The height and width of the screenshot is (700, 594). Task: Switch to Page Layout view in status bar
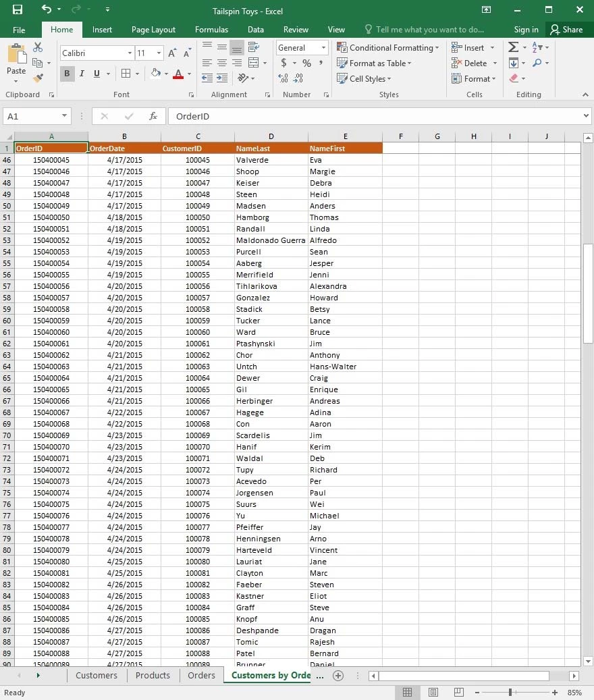(x=433, y=693)
